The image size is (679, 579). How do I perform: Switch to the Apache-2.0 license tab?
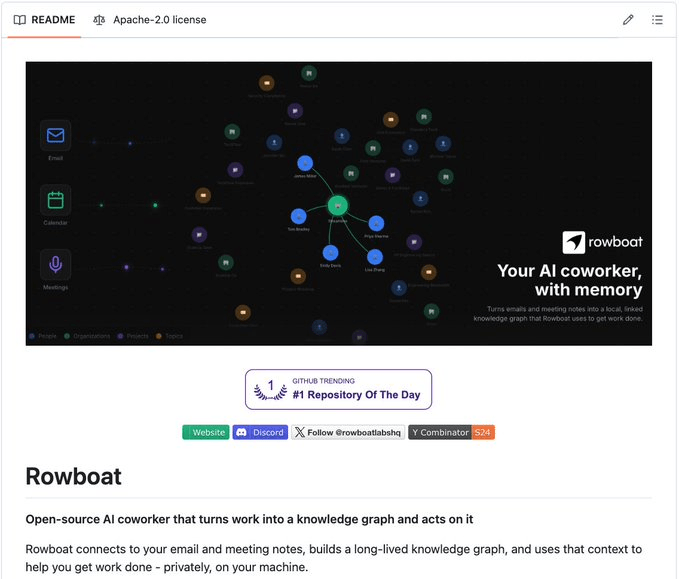(150, 20)
